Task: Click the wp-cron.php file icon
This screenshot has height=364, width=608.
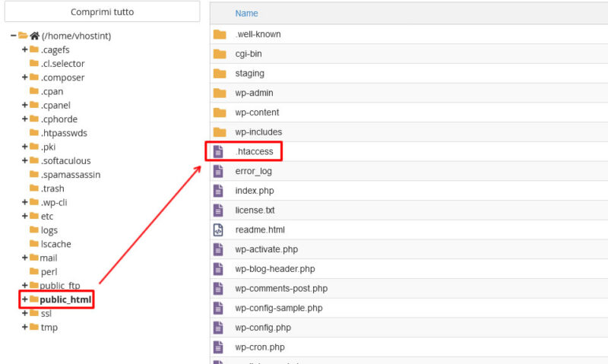Action: (x=218, y=347)
